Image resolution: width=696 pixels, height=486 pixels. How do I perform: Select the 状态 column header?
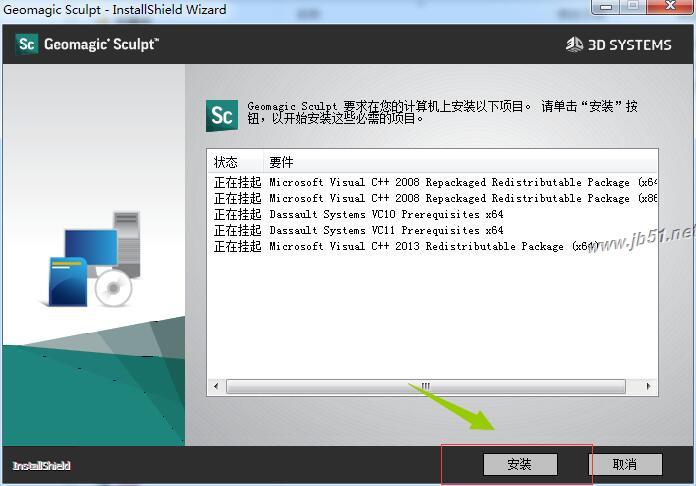(x=235, y=162)
